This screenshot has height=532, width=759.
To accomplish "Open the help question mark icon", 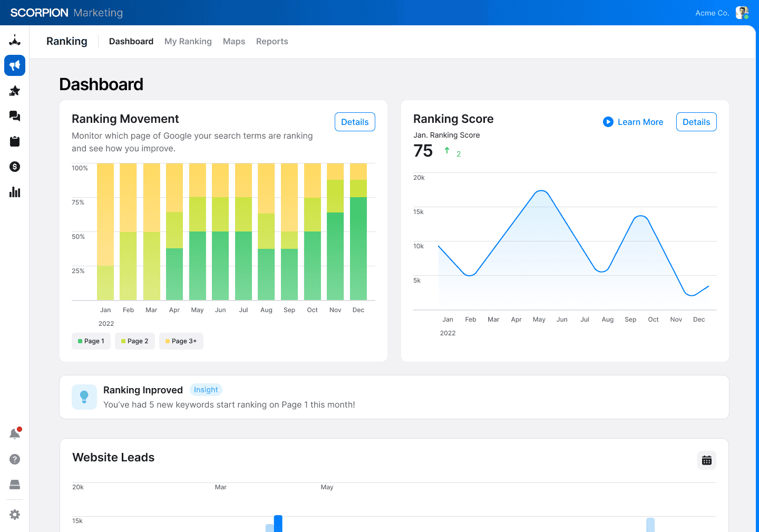I will (14, 459).
